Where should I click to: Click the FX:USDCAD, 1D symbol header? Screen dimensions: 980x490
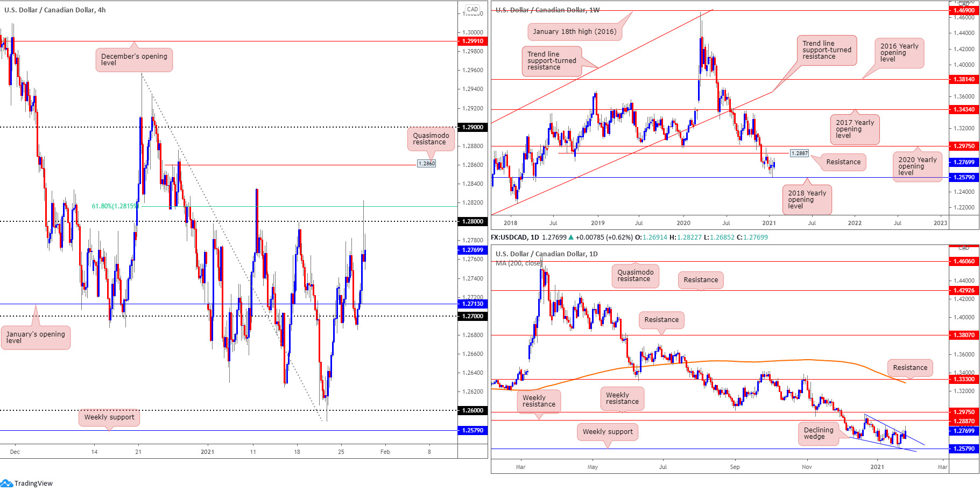tap(515, 237)
